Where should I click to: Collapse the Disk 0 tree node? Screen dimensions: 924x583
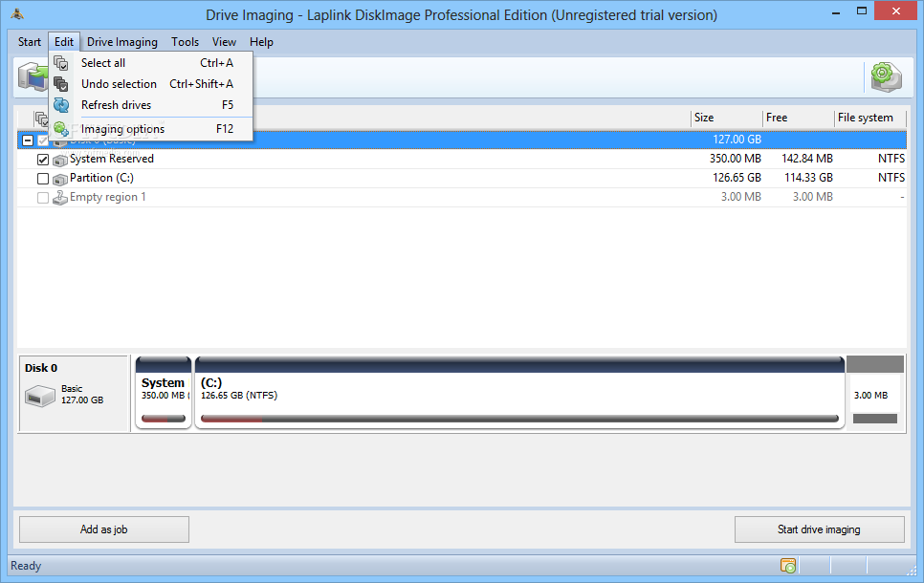tap(27, 140)
